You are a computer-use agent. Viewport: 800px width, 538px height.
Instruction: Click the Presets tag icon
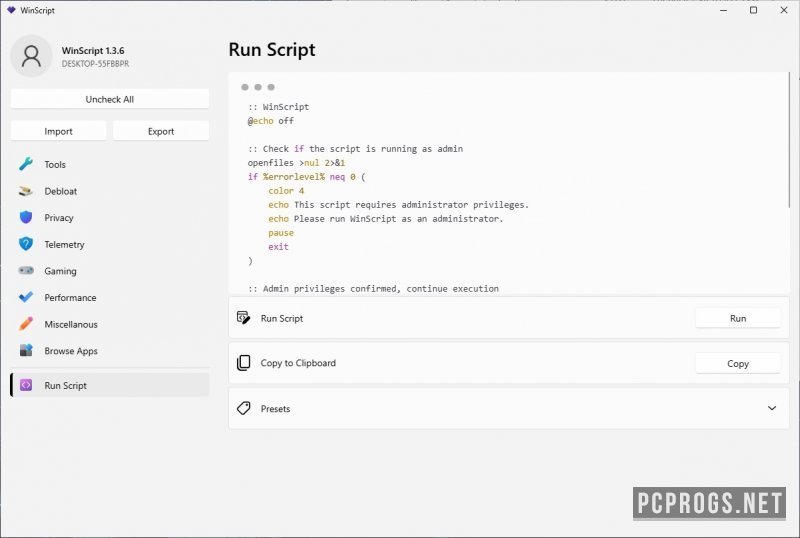pyautogui.click(x=243, y=408)
